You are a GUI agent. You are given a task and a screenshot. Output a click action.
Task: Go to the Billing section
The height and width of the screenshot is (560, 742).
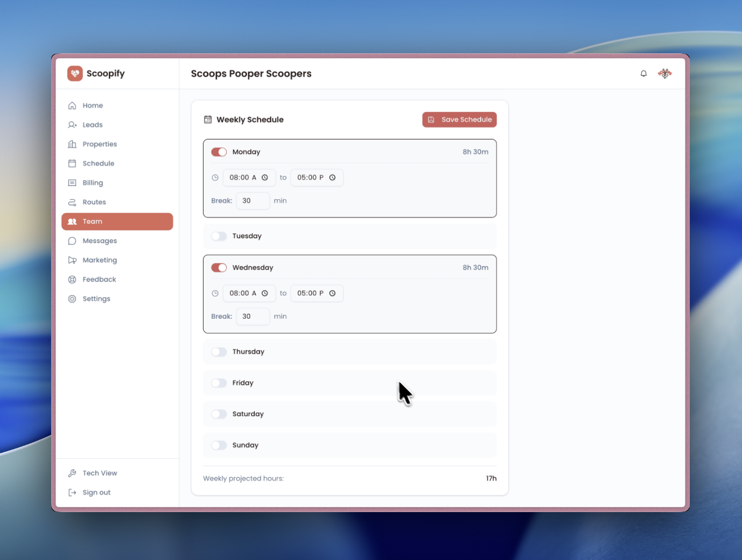93,183
